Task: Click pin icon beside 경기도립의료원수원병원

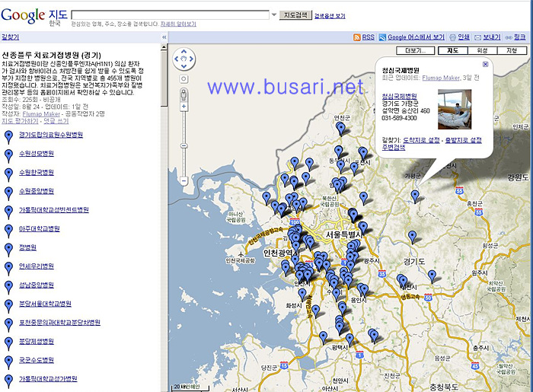Action: pos(9,137)
